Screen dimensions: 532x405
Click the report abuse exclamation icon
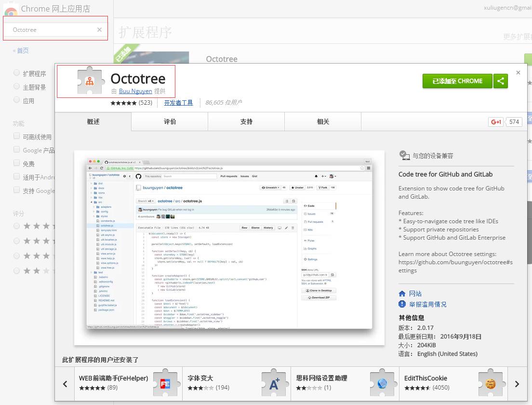(x=402, y=304)
